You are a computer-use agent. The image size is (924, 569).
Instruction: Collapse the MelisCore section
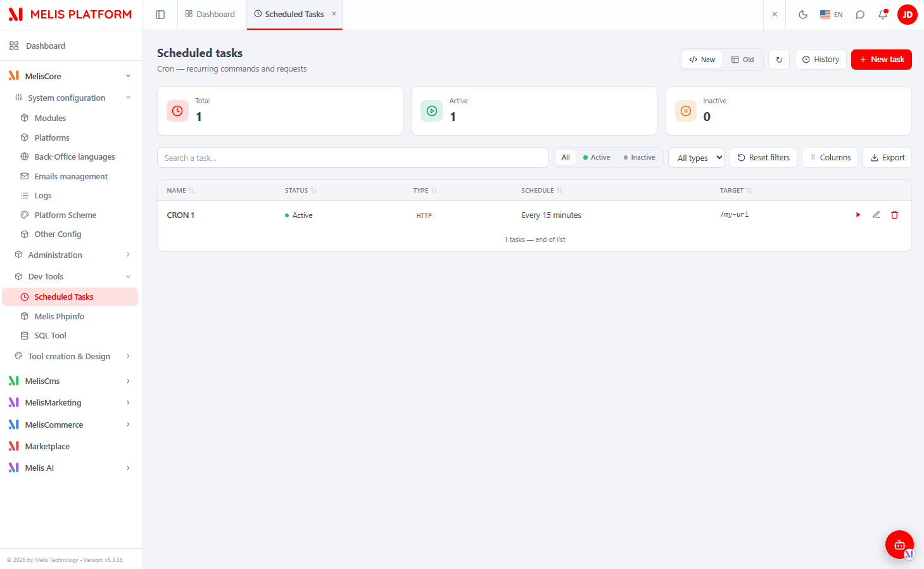128,76
